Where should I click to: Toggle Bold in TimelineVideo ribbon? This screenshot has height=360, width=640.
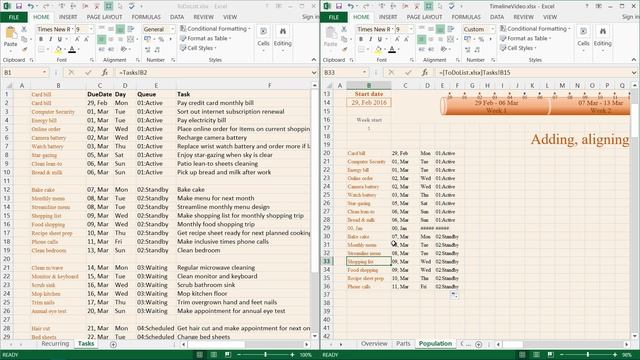coord(361,39)
